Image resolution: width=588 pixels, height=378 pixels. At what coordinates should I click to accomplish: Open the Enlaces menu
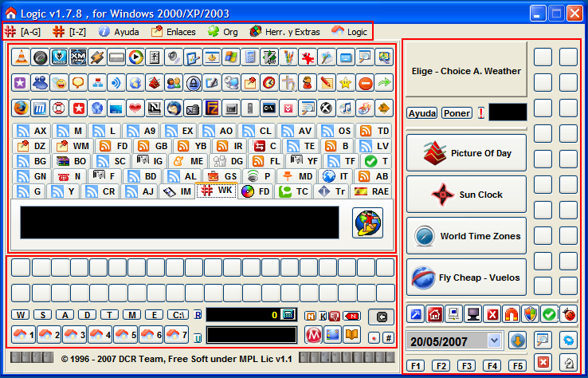pyautogui.click(x=173, y=32)
